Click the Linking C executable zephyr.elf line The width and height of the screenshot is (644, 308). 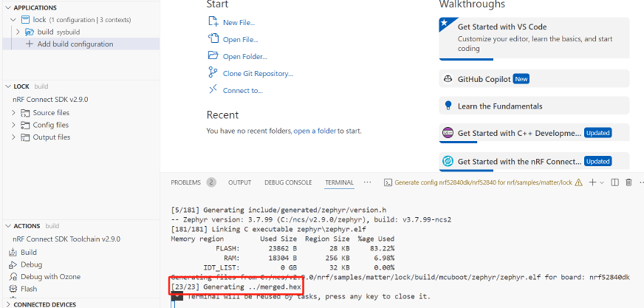pos(268,229)
